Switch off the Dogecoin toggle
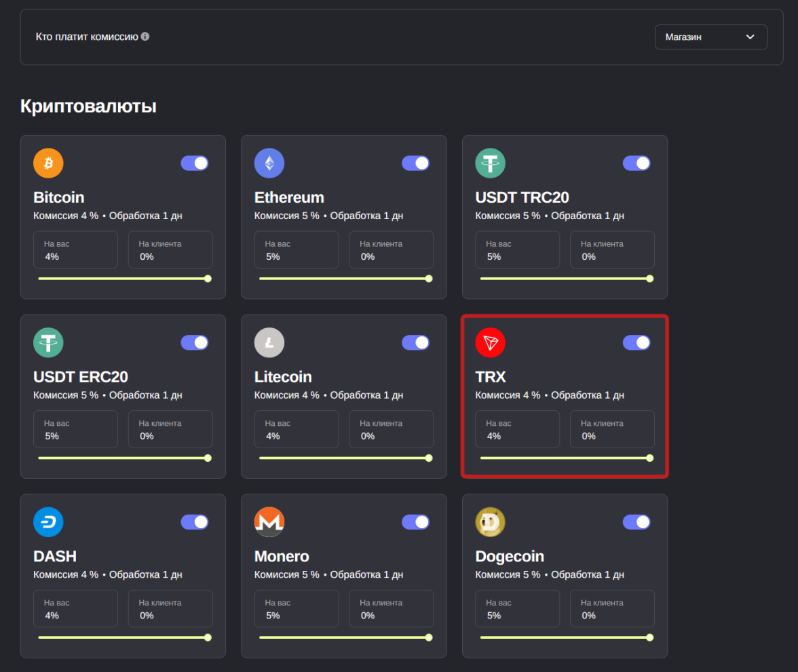798x672 pixels. point(636,522)
